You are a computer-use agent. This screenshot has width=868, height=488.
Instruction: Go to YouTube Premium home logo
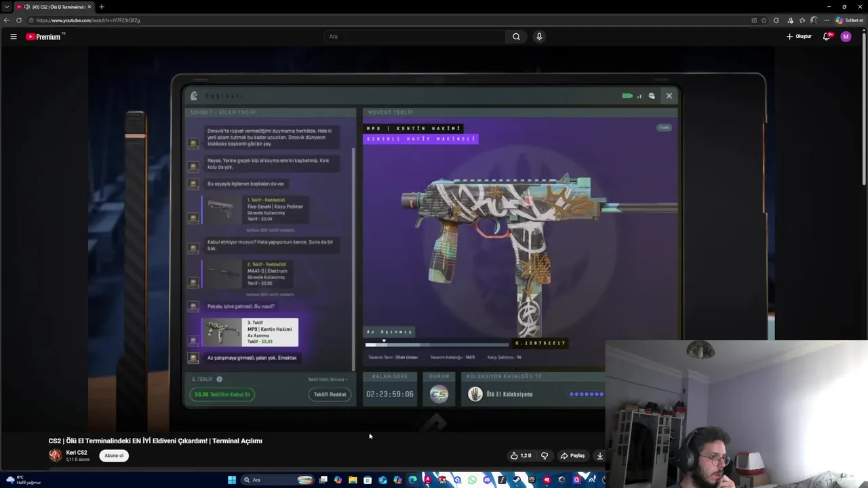43,37
